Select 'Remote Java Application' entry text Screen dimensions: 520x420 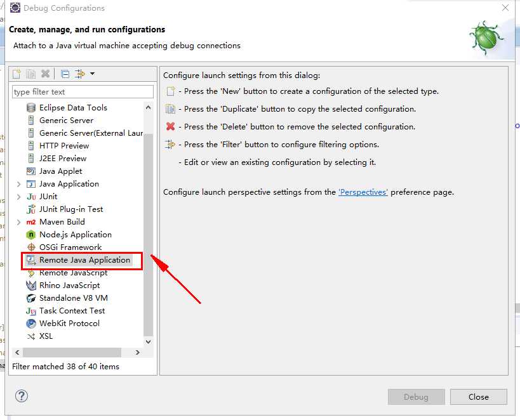click(x=84, y=260)
